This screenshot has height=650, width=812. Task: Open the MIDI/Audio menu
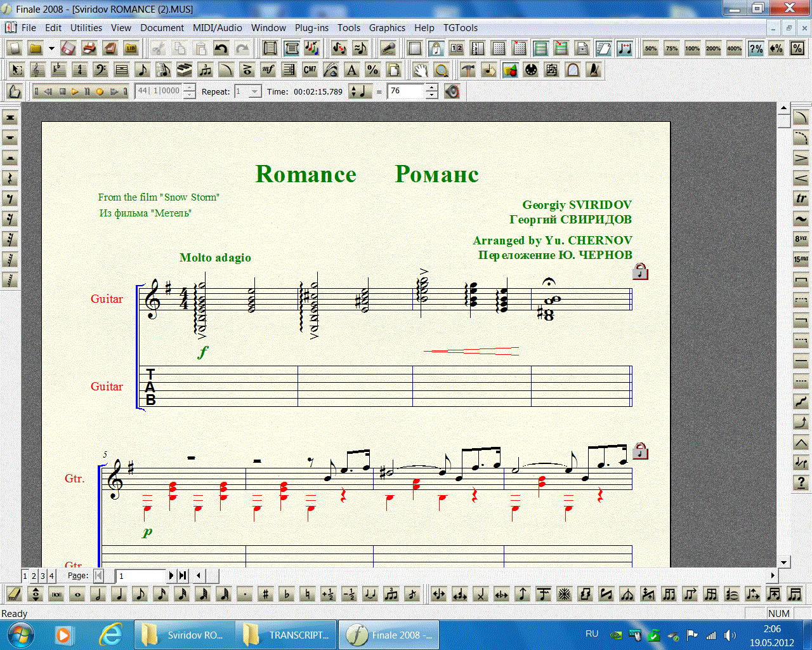click(218, 28)
